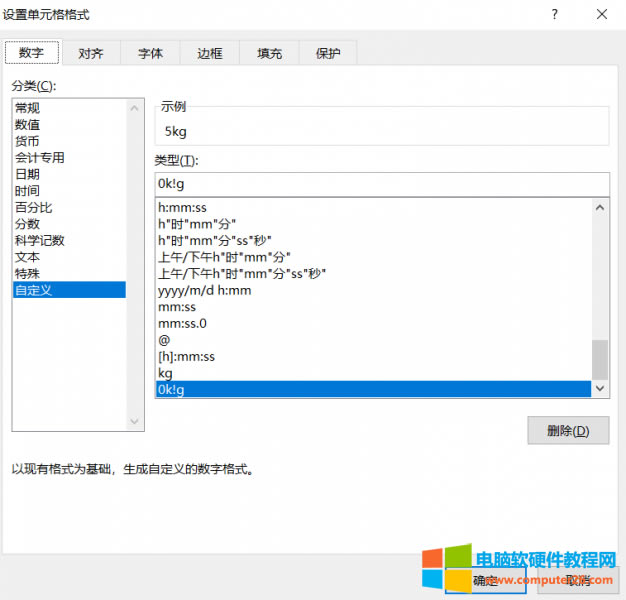Select the 保护 tab
Viewport: 626px width, 600px height.
click(x=327, y=53)
